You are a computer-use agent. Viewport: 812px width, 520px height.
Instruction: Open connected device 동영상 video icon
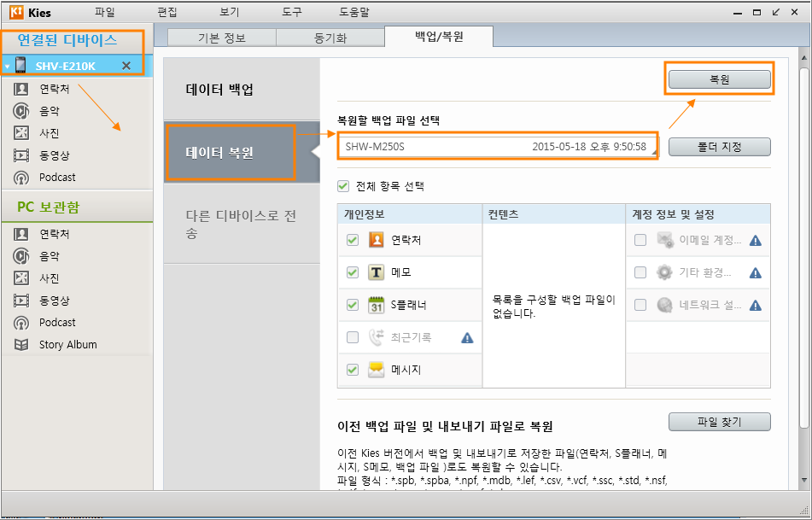[21, 155]
